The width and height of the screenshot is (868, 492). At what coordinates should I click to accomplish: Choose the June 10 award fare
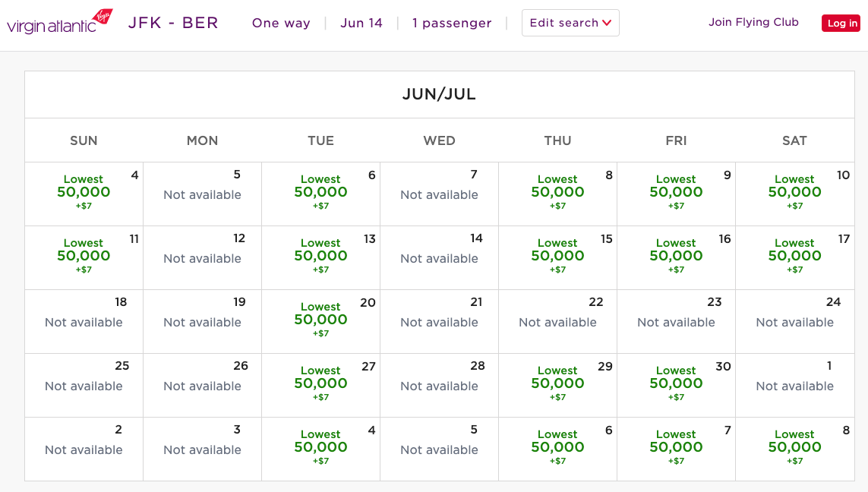[794, 194]
